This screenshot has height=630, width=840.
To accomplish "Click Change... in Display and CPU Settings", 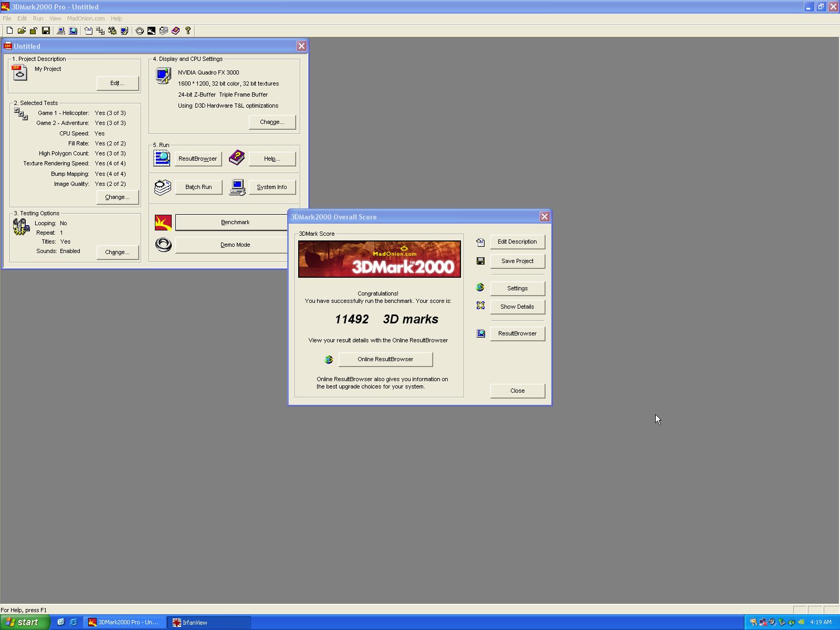I will coord(272,122).
